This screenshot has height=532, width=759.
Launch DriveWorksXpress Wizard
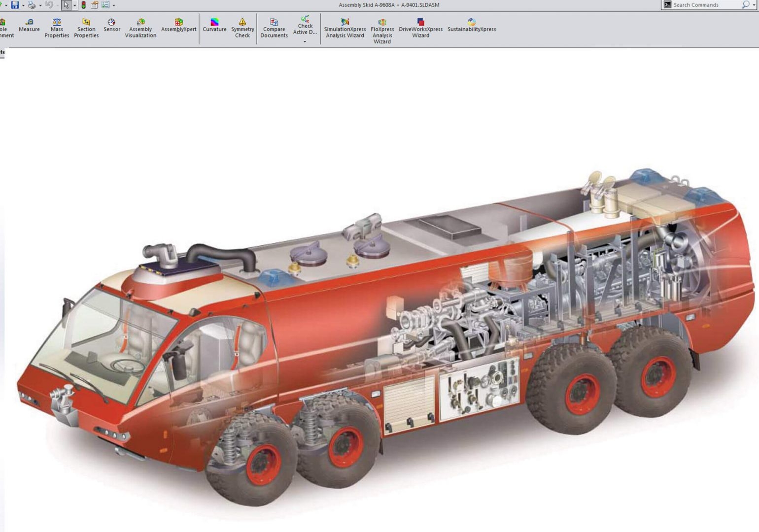coord(420,28)
